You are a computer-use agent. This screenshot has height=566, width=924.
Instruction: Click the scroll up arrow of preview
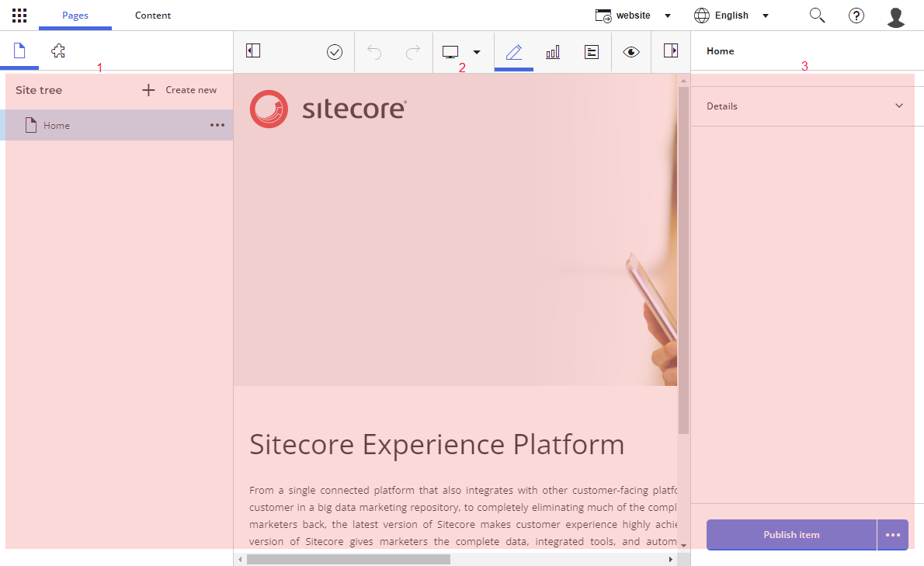tap(683, 81)
